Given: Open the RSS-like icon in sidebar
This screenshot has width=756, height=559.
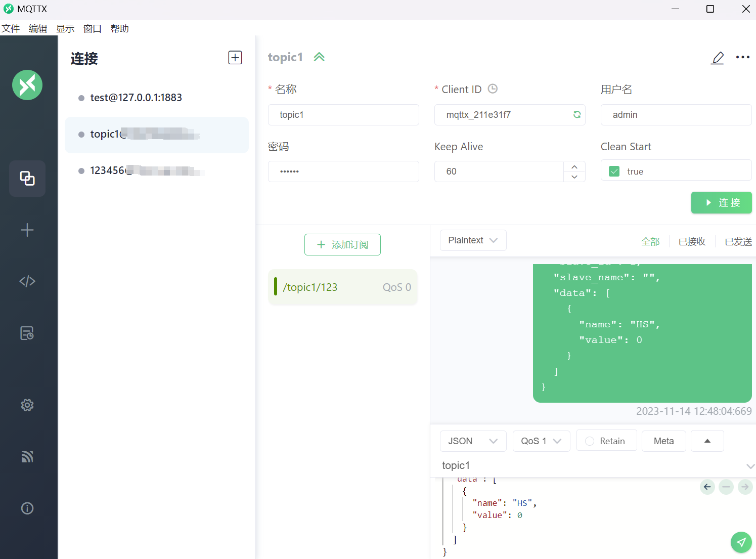Looking at the screenshot, I should click(27, 457).
